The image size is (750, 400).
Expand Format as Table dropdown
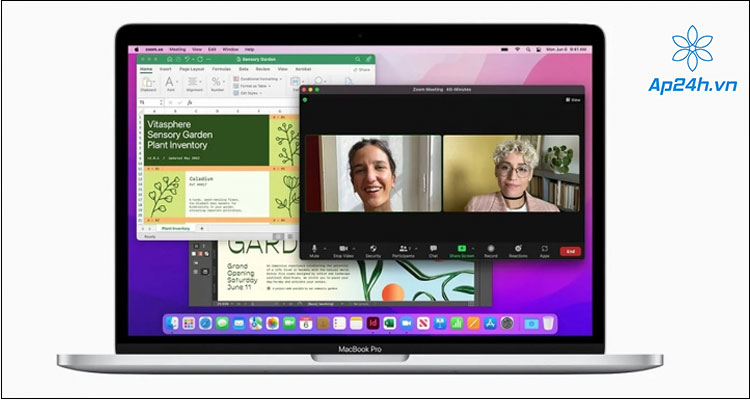(x=253, y=86)
